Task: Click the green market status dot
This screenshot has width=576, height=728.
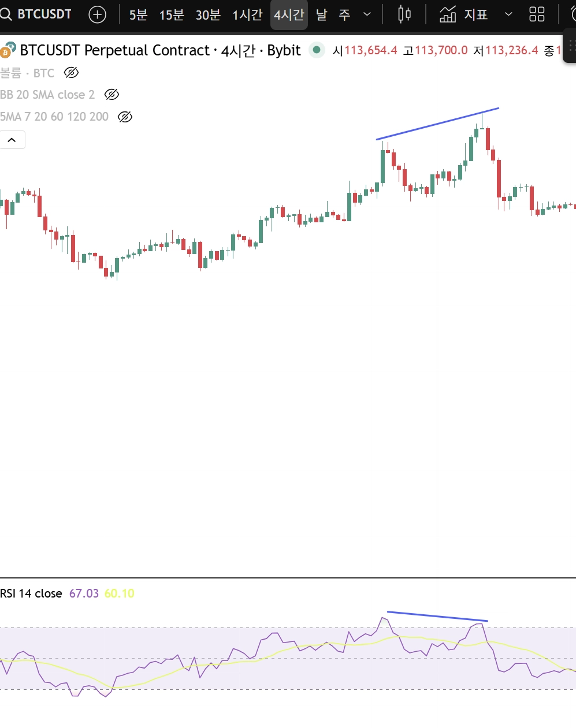Action: click(x=316, y=50)
